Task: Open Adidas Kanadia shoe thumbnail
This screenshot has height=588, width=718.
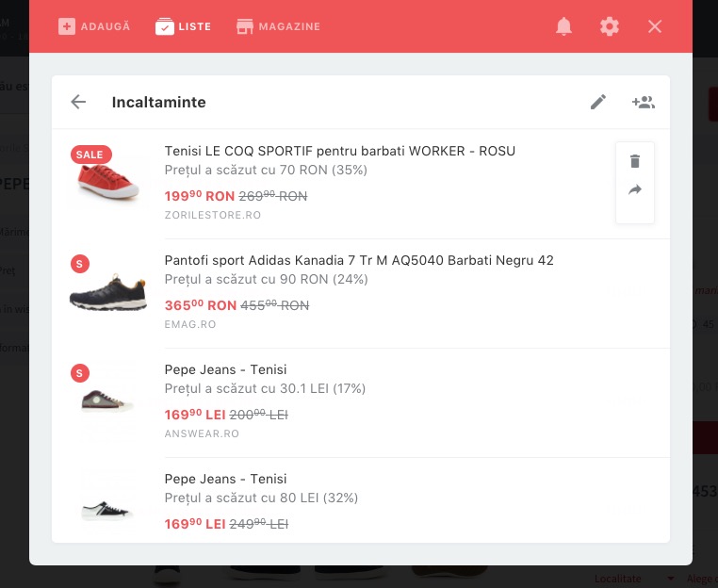Action: [x=108, y=292]
